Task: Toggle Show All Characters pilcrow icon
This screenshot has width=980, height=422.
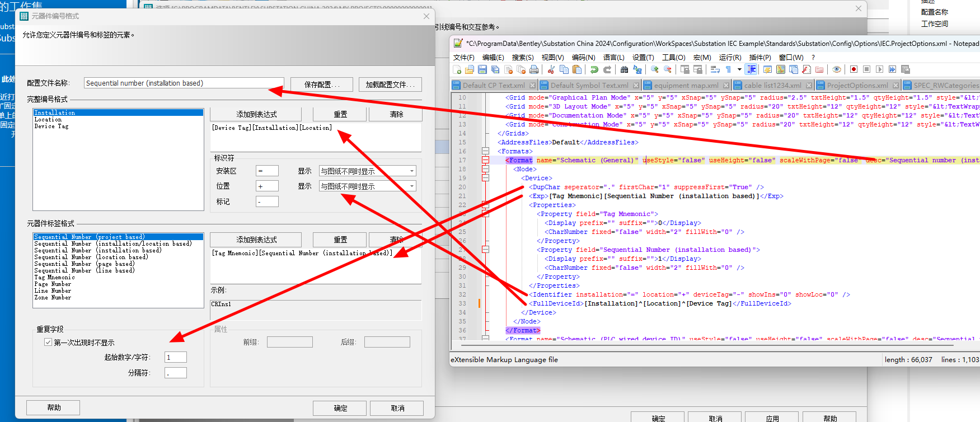Action: click(x=728, y=69)
